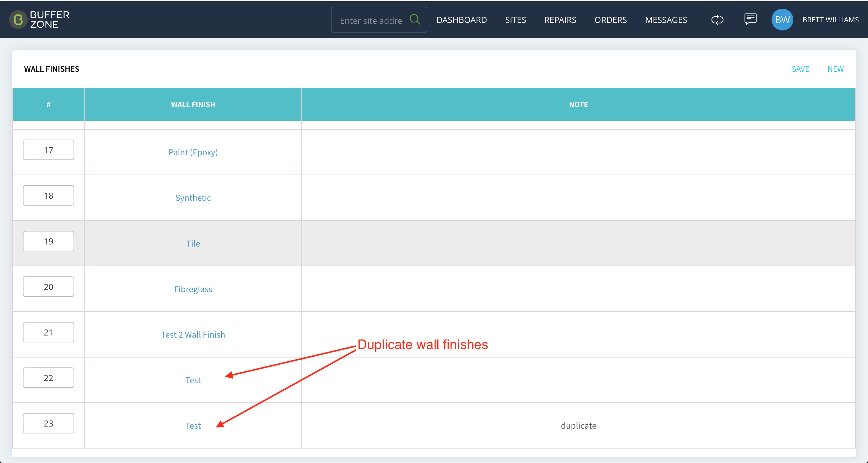
Task: Select the Tile wall finish link
Action: pyautogui.click(x=193, y=244)
